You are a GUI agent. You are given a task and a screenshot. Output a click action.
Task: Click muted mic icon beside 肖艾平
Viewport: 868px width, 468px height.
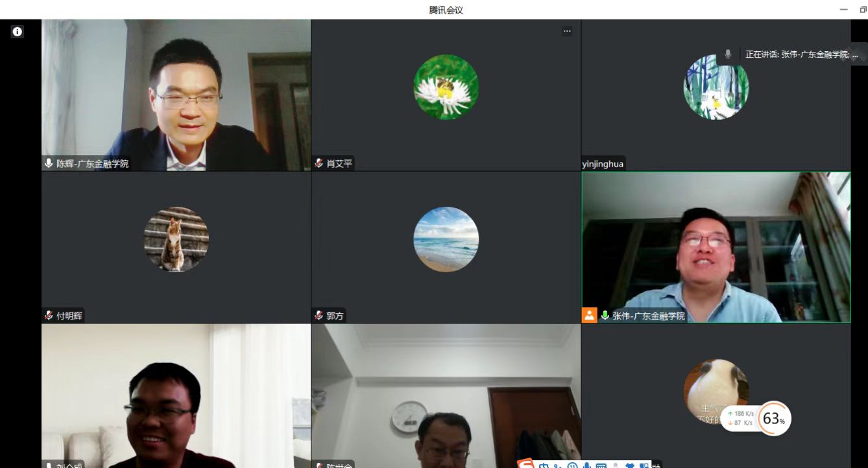click(319, 163)
